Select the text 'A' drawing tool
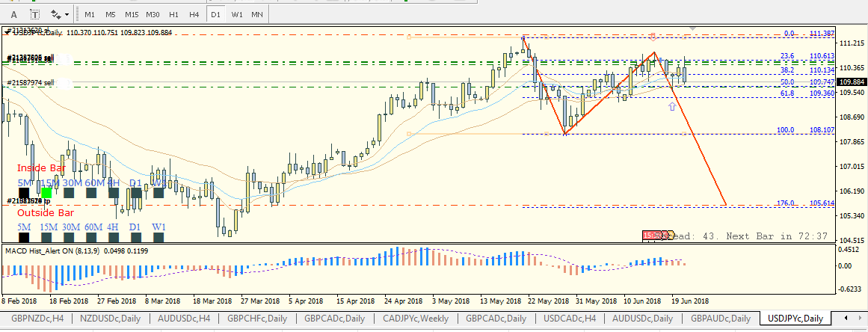This screenshot has height=332, width=868. coord(14,13)
